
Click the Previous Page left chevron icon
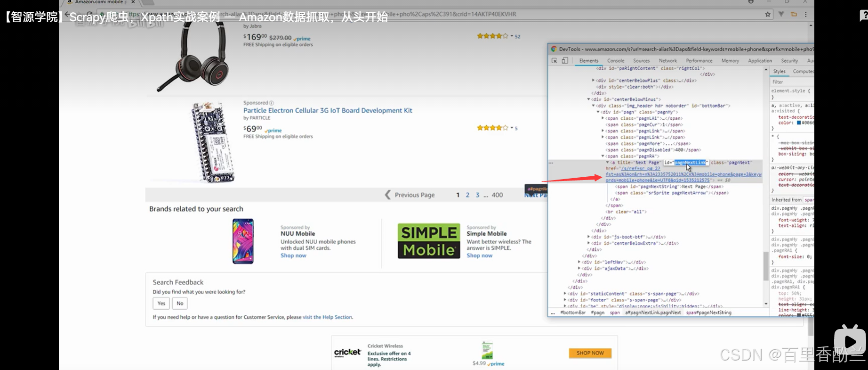[x=388, y=195]
